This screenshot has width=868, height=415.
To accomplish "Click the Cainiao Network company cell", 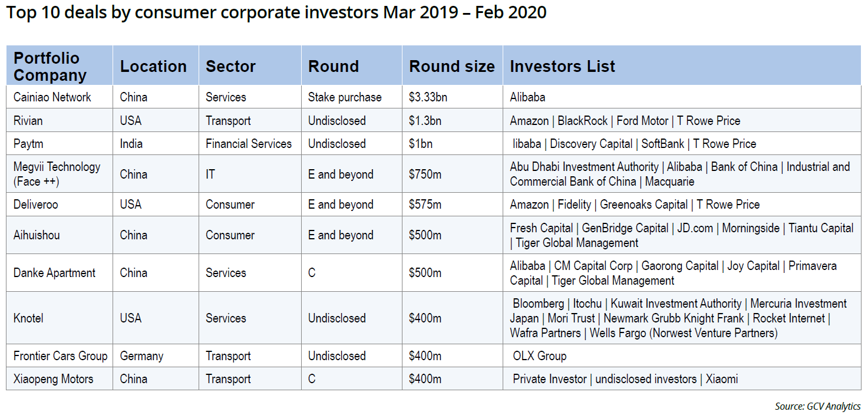I will point(52,97).
